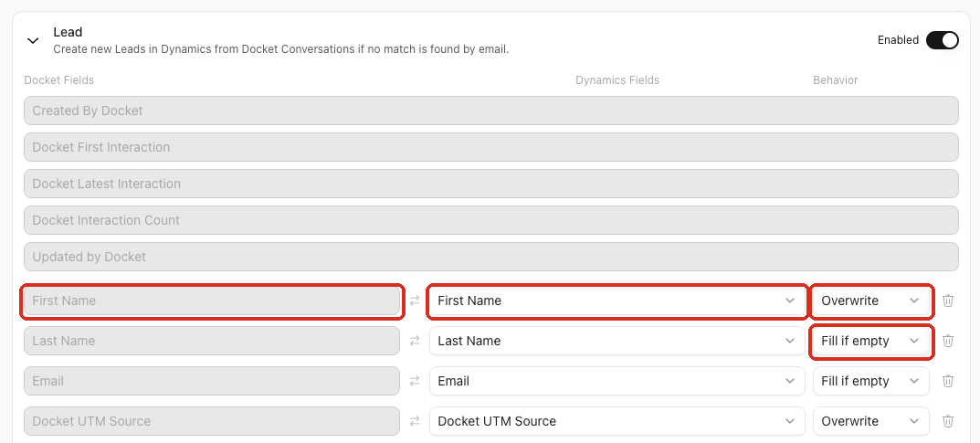The height and width of the screenshot is (443, 980).
Task: Change First Name behavior from Overwrite
Action: pyautogui.click(x=870, y=301)
